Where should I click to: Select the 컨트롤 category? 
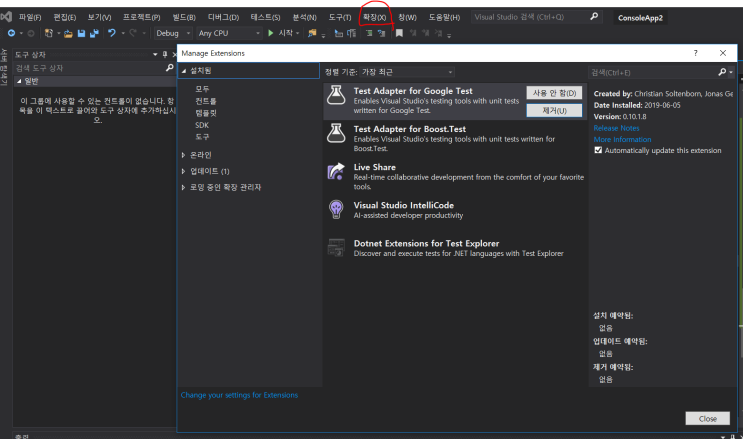(206, 101)
